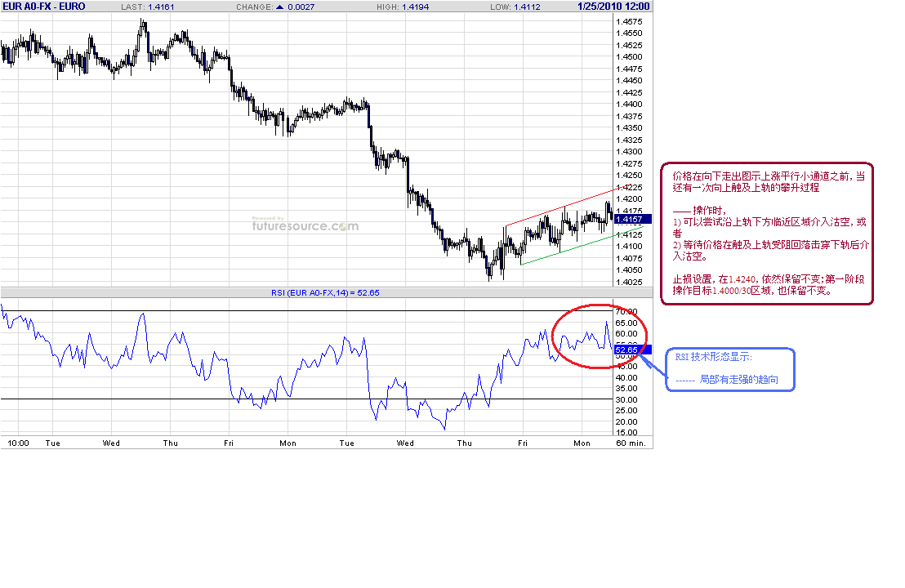
Task: Click the current price marker 1.4157
Action: point(632,219)
